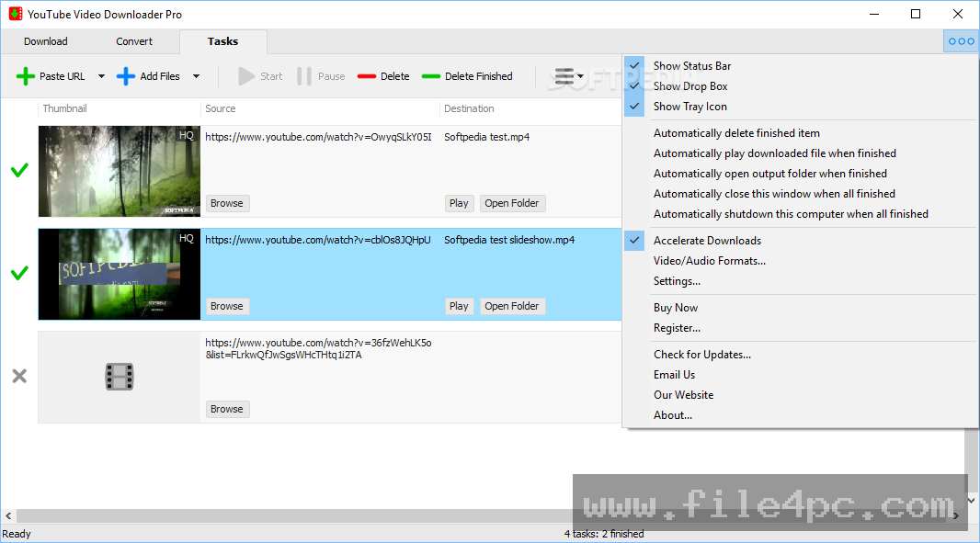Click the Pause bars icon

coord(304,76)
